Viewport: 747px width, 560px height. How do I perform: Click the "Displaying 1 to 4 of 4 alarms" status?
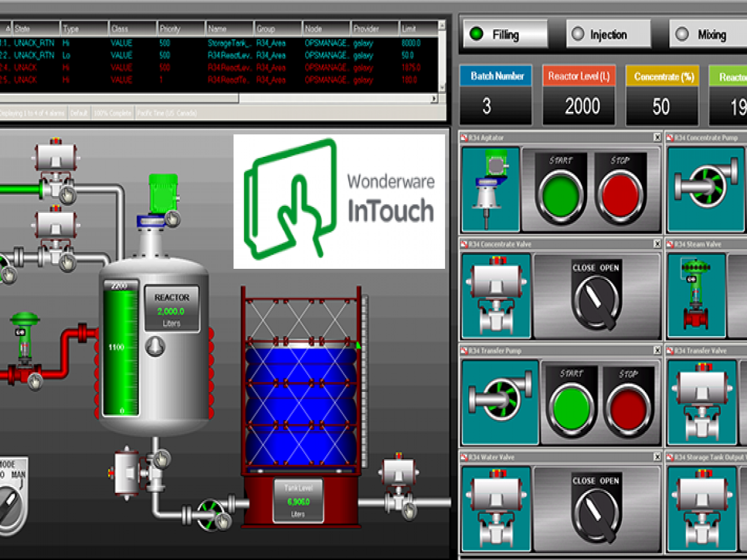33,113
